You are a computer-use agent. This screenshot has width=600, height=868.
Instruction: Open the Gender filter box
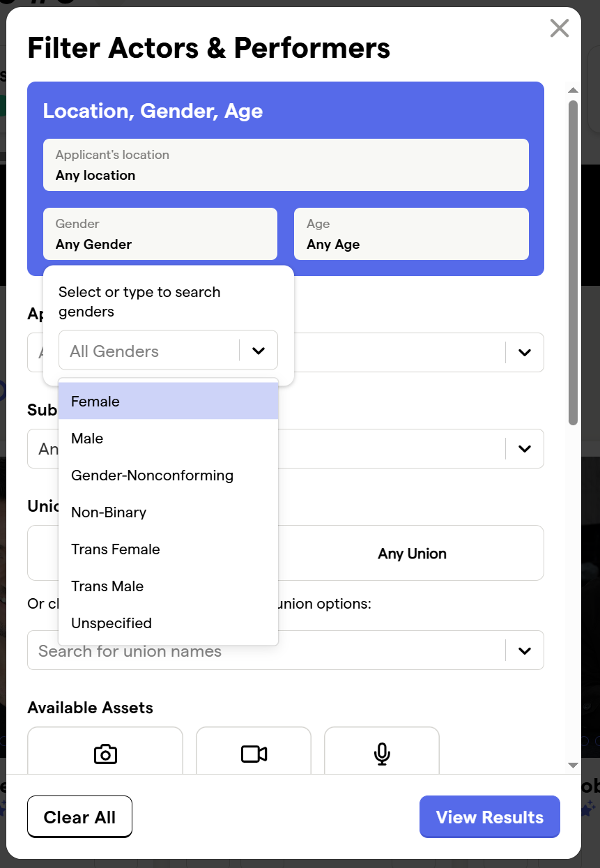[x=160, y=234]
